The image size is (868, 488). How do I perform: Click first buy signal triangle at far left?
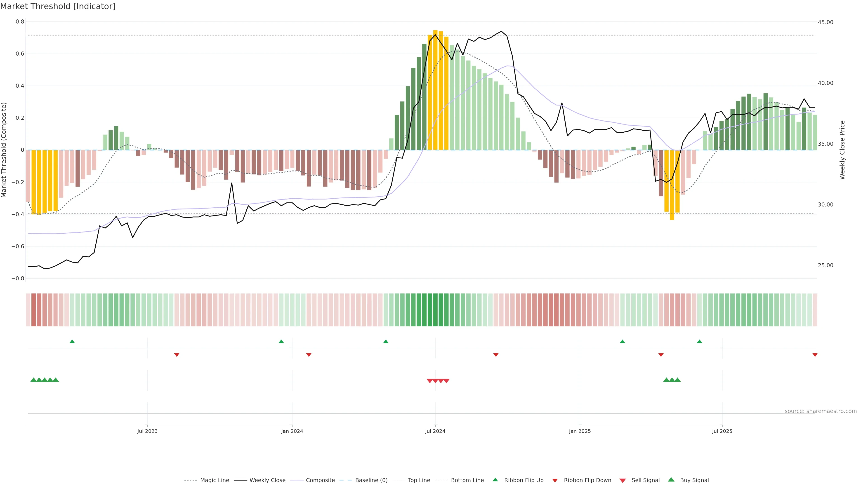click(x=33, y=380)
